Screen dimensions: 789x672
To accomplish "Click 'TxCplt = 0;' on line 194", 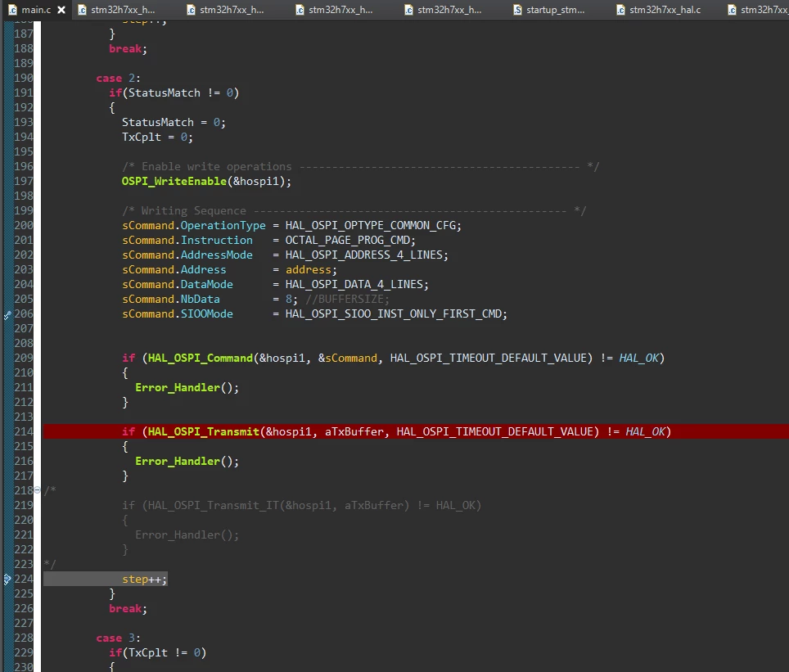I will click(157, 137).
